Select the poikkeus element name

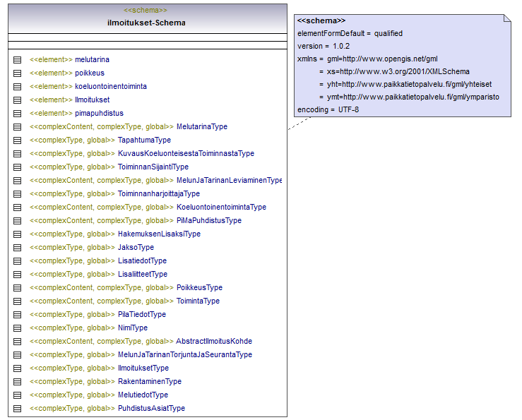pos(90,73)
